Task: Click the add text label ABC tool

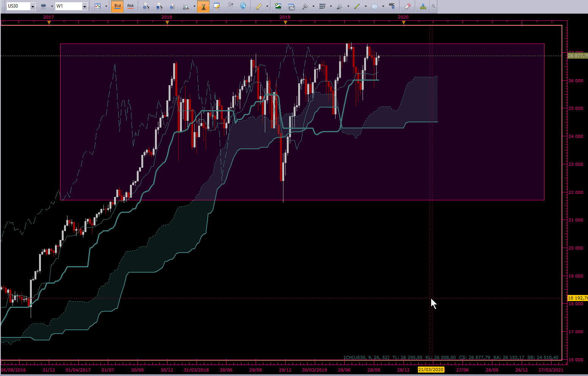Action: [392, 6]
